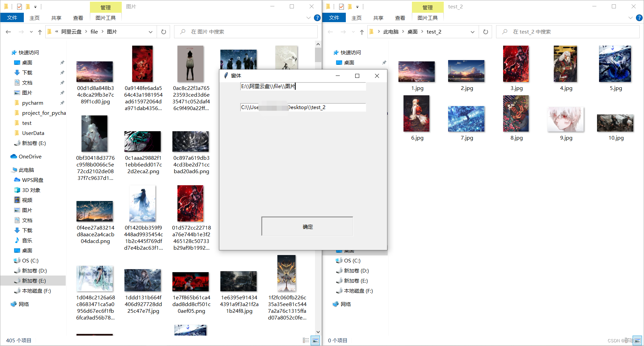Click help icon in test_2 window
Viewport: 644px width, 346px height.
639,18
